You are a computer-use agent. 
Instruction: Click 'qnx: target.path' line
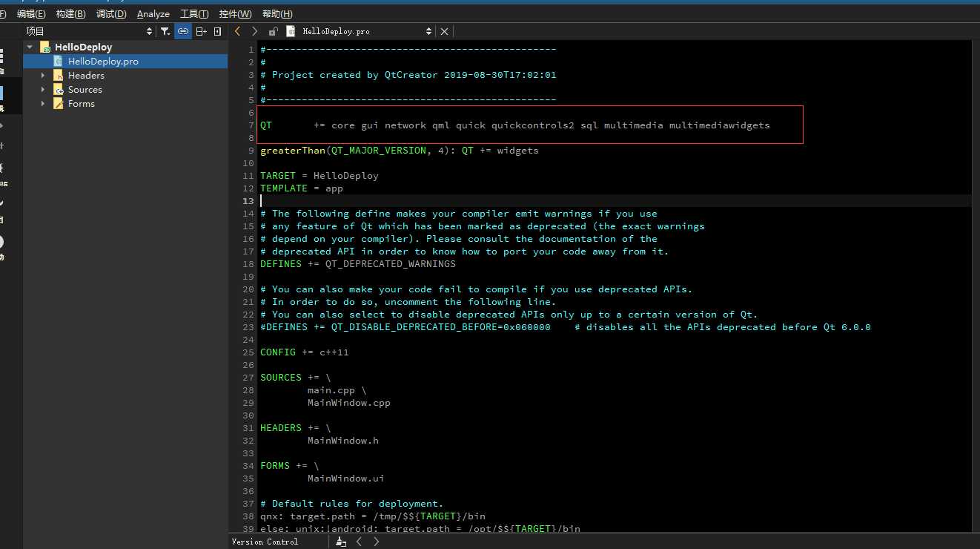pyautogui.click(x=373, y=516)
